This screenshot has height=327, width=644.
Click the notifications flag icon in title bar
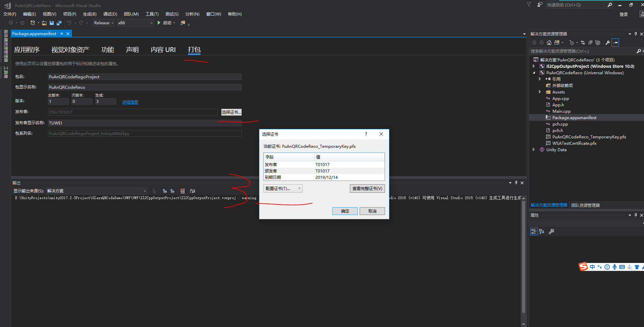[529, 5]
